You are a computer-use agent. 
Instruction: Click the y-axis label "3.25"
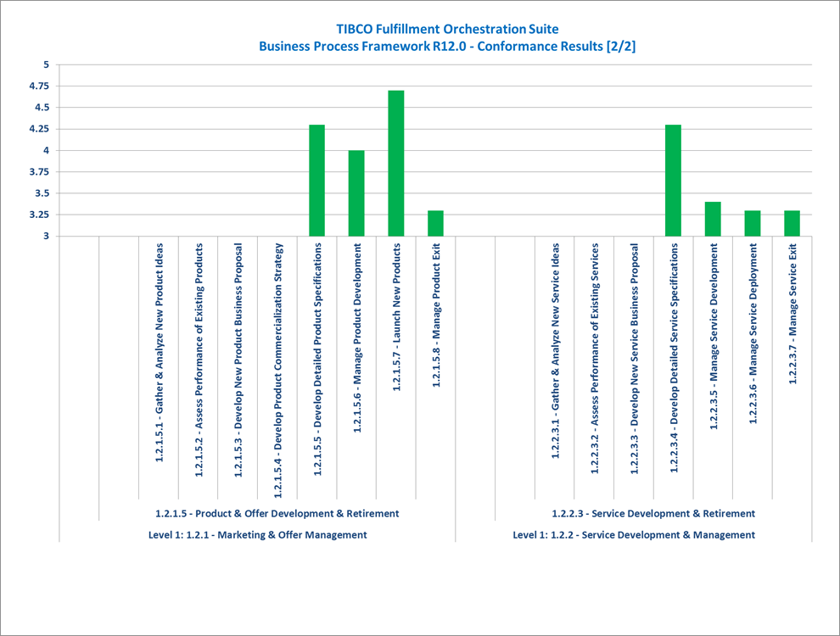coord(38,215)
